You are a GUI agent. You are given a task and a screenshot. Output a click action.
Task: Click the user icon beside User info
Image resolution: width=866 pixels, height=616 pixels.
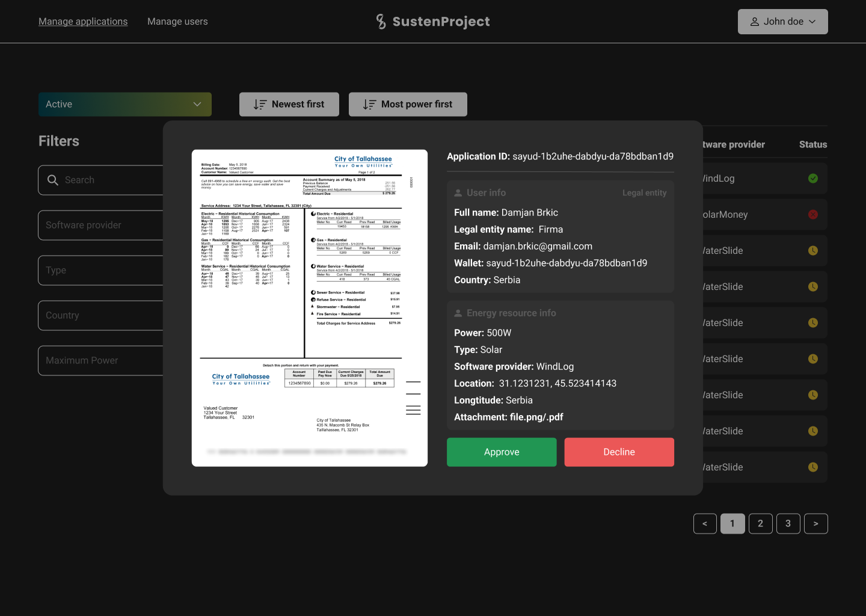[x=458, y=193]
